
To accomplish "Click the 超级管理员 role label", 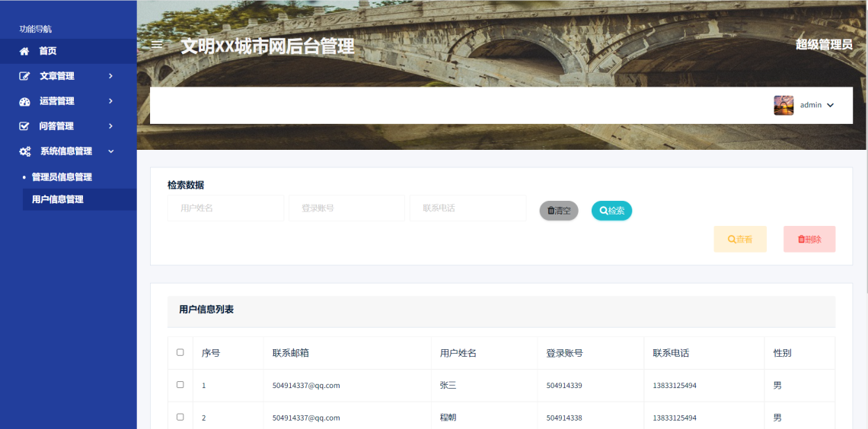I will pos(825,45).
